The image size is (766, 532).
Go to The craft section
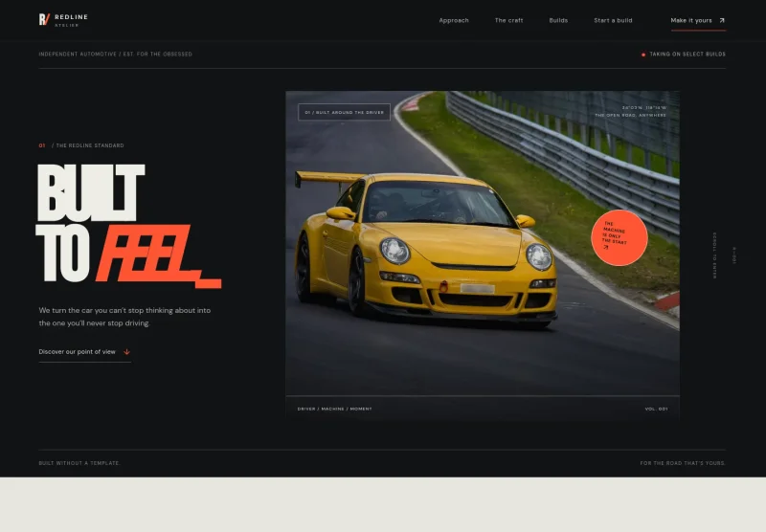(x=508, y=20)
